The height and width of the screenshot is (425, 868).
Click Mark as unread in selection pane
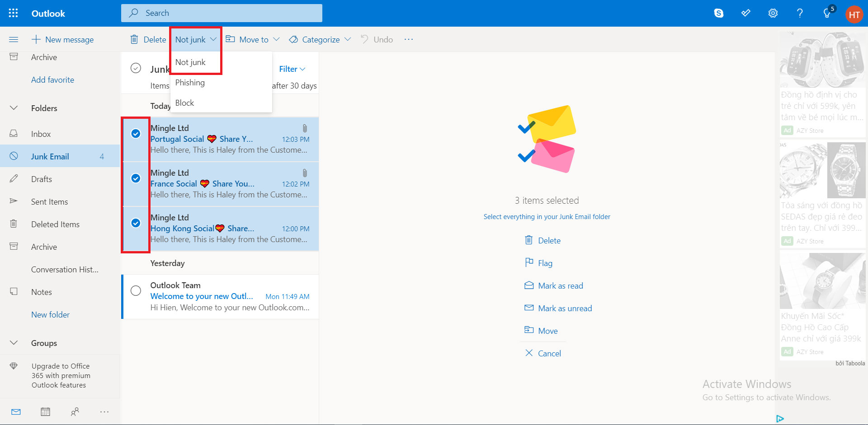[x=565, y=308]
